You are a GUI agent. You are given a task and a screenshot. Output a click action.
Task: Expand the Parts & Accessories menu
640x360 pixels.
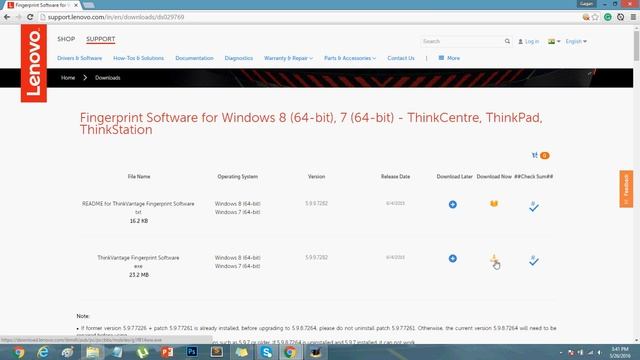coord(350,58)
